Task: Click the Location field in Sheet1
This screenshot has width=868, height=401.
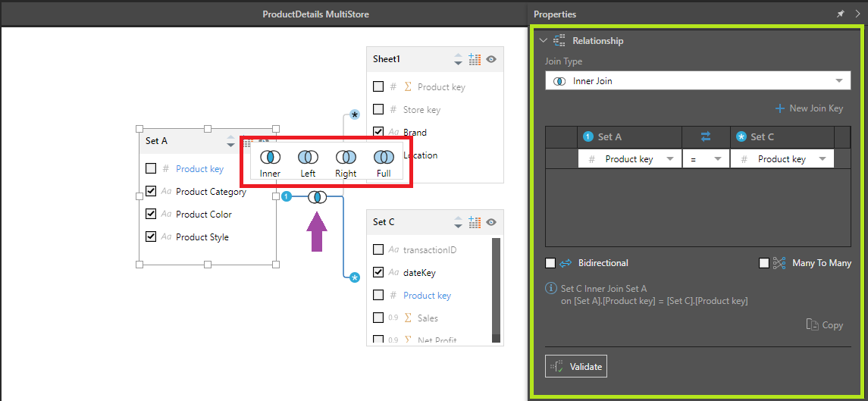Action: tap(420, 155)
